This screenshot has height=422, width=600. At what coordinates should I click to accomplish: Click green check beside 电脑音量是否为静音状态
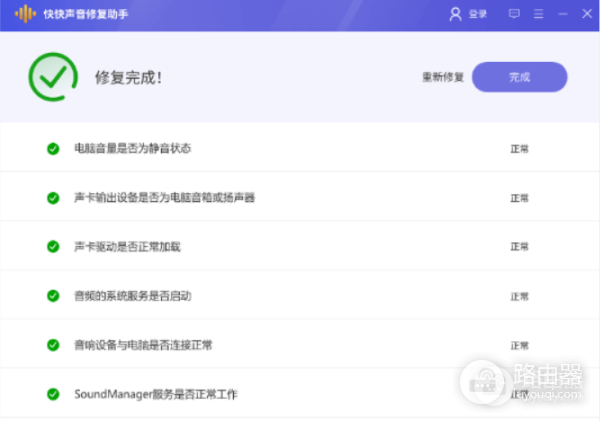(53, 149)
